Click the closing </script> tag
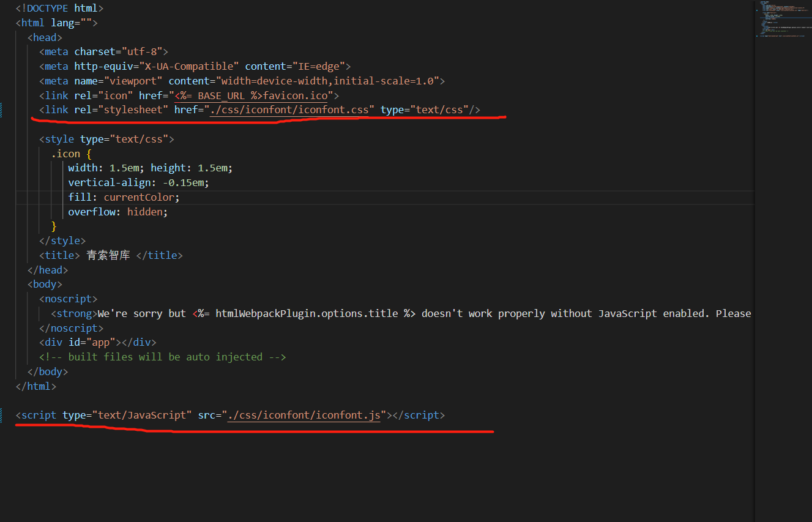 pyautogui.click(x=419, y=415)
